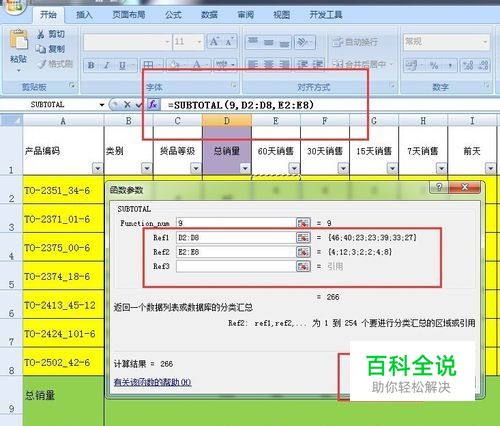
Task: Click the Wrap Text (自动换行) button
Action: coord(355,42)
